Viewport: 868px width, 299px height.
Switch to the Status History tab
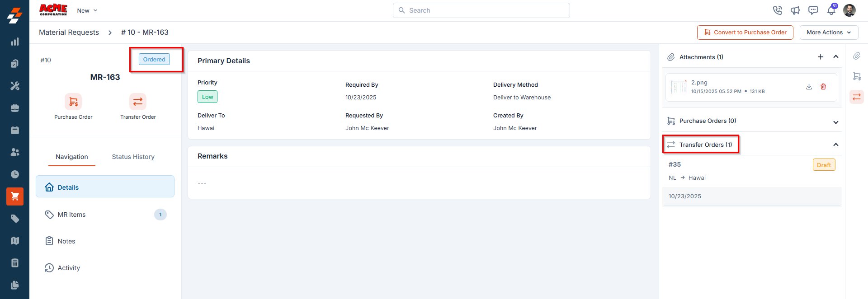click(133, 157)
